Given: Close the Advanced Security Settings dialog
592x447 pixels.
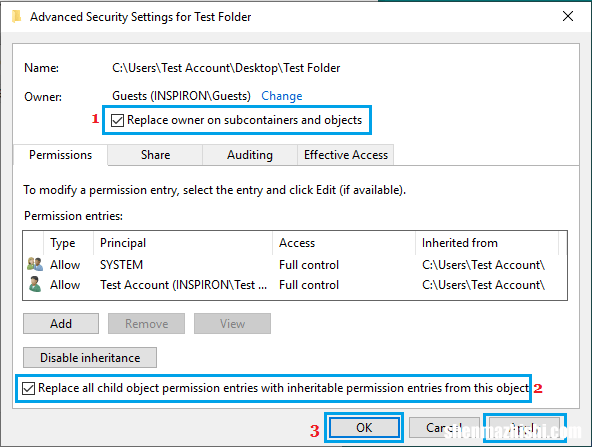Looking at the screenshot, I should 568,16.
